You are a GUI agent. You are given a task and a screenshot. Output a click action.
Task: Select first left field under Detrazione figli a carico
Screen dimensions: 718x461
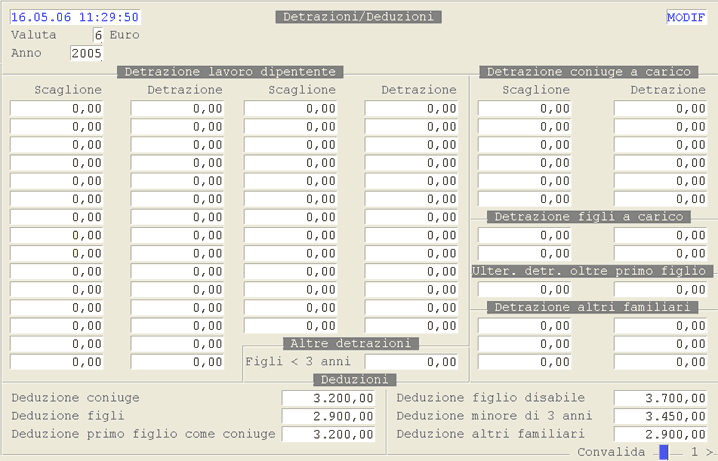coord(525,235)
